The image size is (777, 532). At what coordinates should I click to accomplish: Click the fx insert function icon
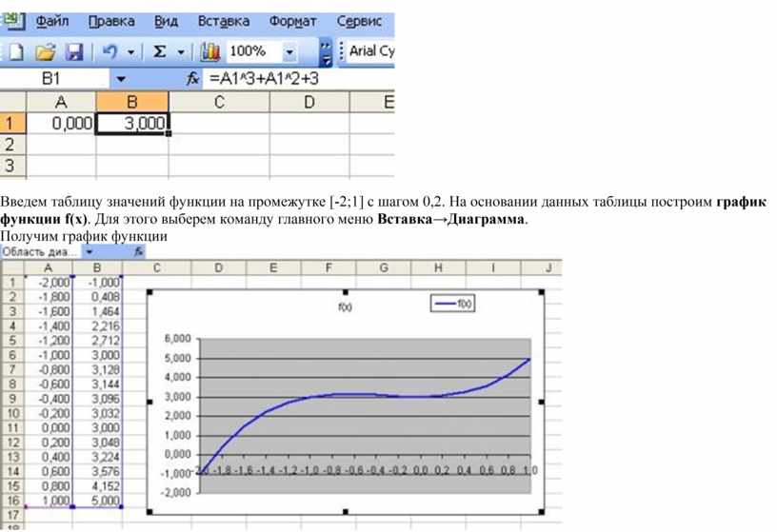pos(192,79)
